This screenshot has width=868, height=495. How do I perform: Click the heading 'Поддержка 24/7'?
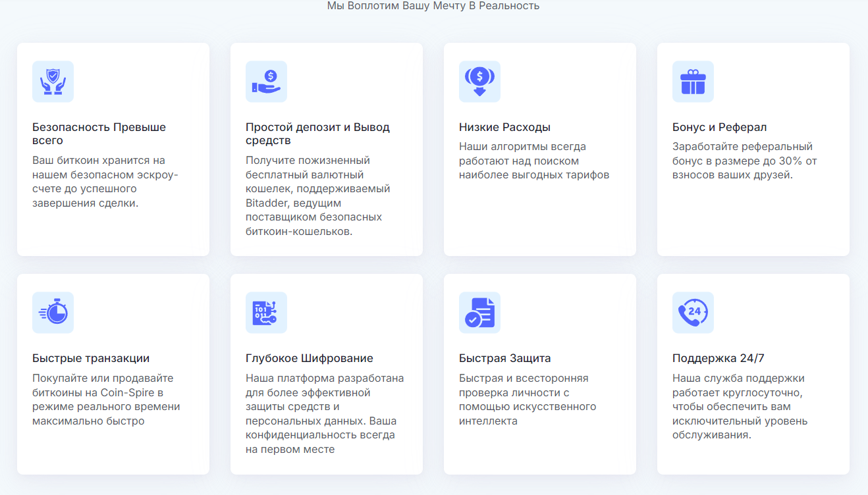click(x=719, y=358)
